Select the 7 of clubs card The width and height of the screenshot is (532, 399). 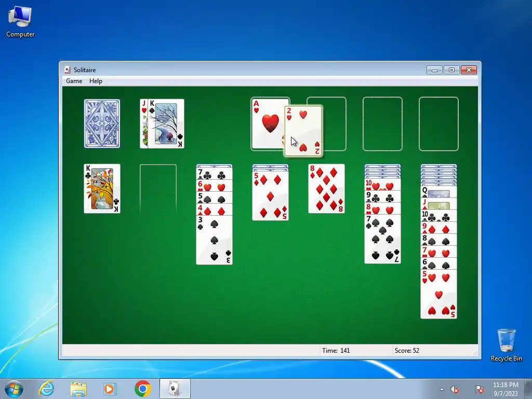214,174
